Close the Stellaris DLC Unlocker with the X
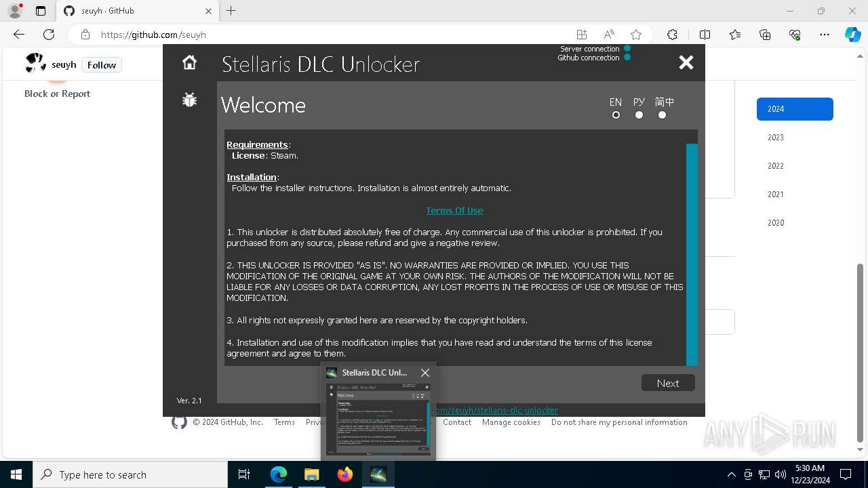The width and height of the screenshot is (868, 488). click(686, 62)
